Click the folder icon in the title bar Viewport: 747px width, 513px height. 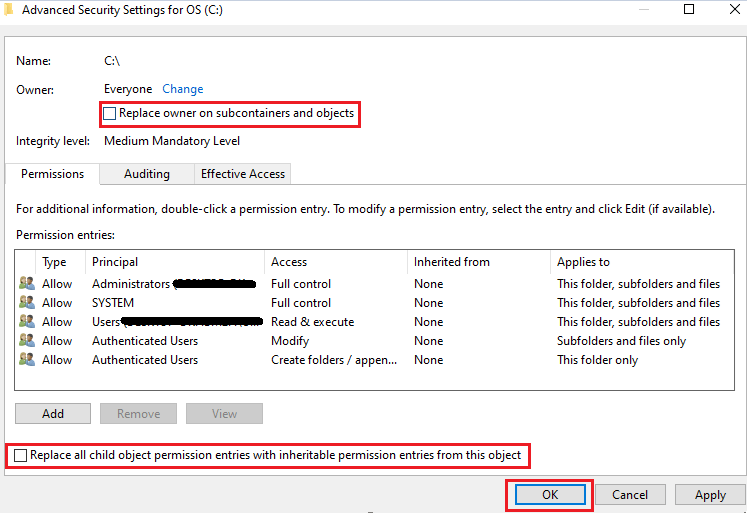pyautogui.click(x=8, y=10)
